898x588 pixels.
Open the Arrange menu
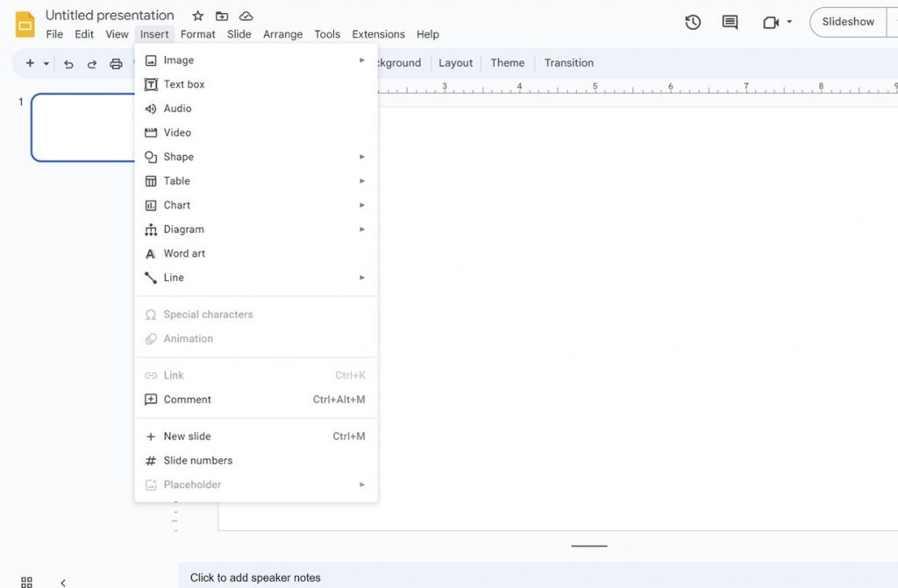pyautogui.click(x=283, y=34)
